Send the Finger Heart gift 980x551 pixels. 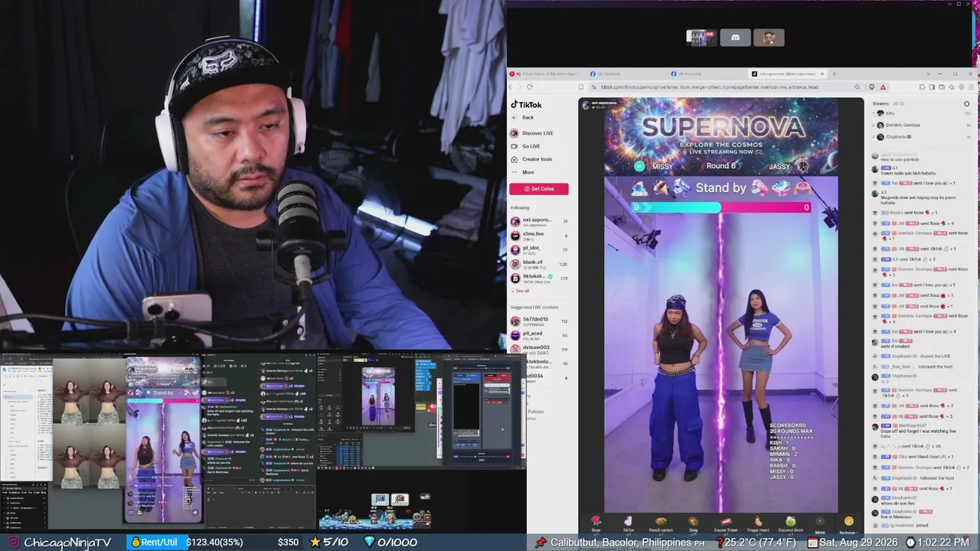click(x=758, y=523)
